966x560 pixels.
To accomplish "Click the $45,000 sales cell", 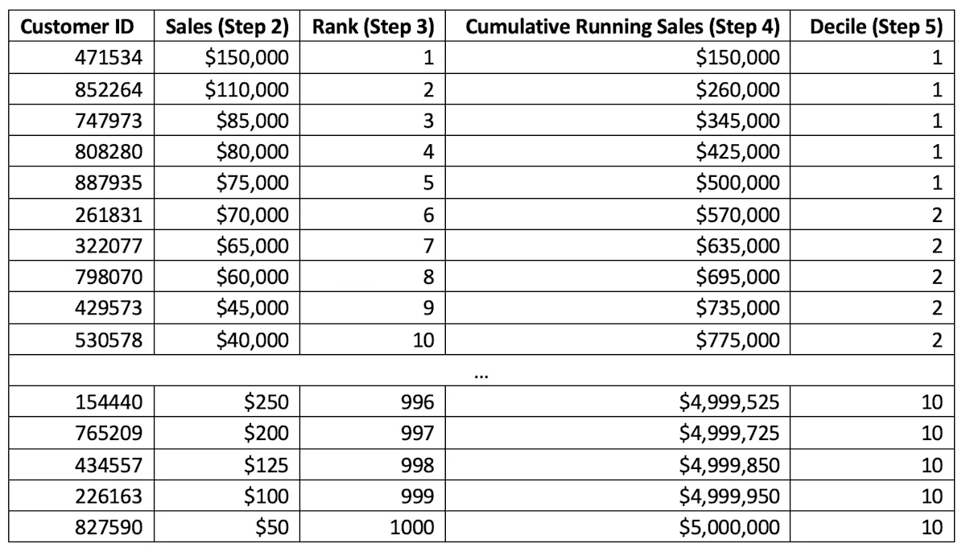I will [227, 307].
